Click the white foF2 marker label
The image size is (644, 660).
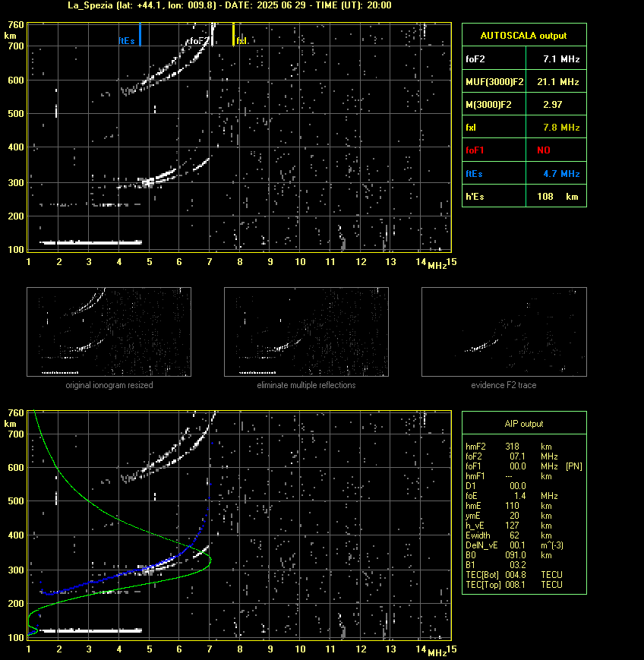click(x=198, y=41)
